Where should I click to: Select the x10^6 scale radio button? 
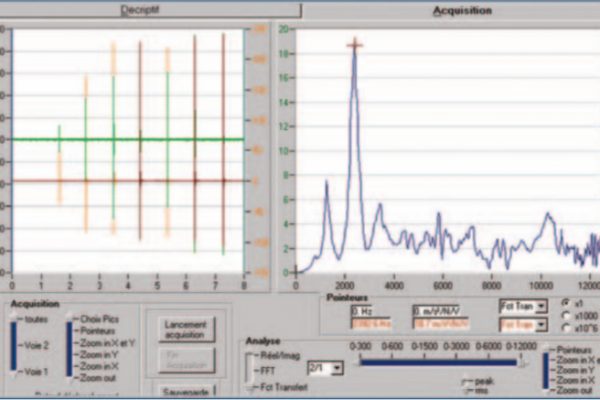coord(566,328)
